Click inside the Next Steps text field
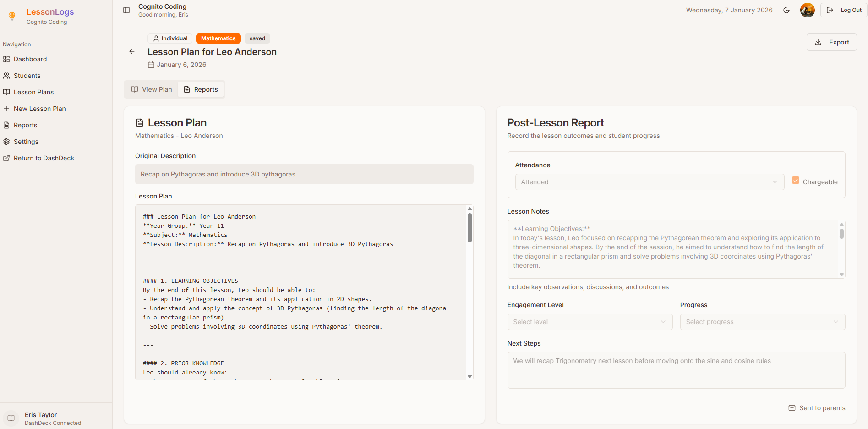The width and height of the screenshot is (868, 429). coord(676,369)
